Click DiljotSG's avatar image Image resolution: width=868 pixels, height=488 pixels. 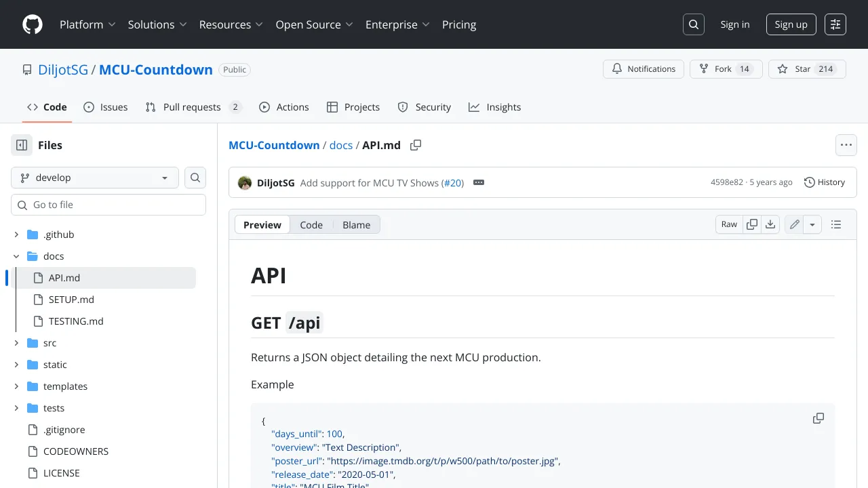coord(245,182)
